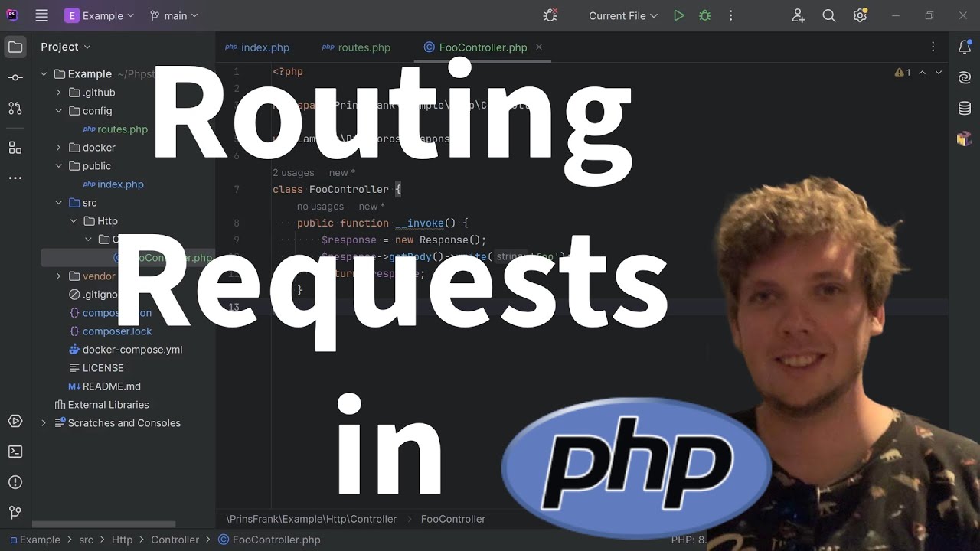
Task: Click the PHP language level status entry
Action: coord(688,540)
